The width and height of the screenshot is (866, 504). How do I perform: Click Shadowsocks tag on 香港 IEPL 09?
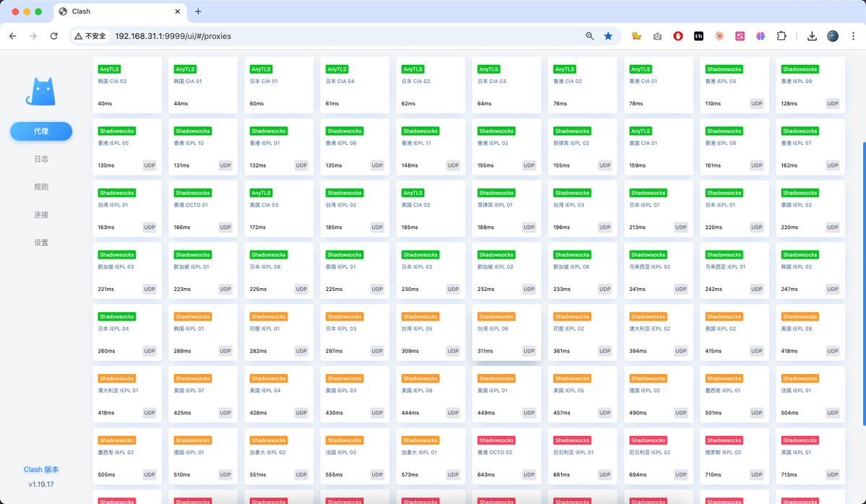(x=800, y=69)
